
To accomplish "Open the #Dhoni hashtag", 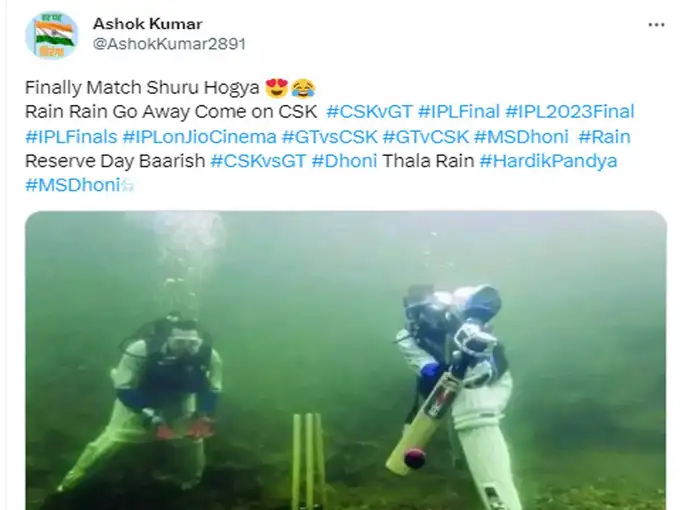I will pyautogui.click(x=344, y=161).
